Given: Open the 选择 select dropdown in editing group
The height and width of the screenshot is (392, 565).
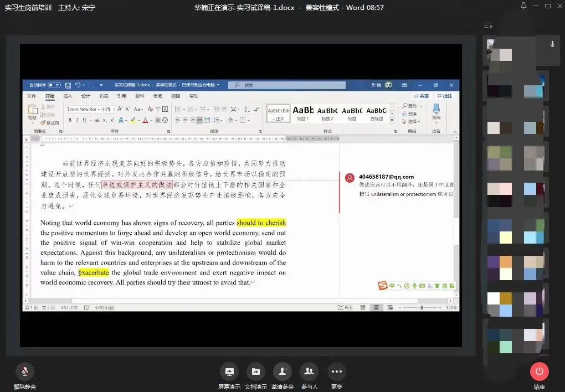Looking at the screenshot, I should coord(413,121).
